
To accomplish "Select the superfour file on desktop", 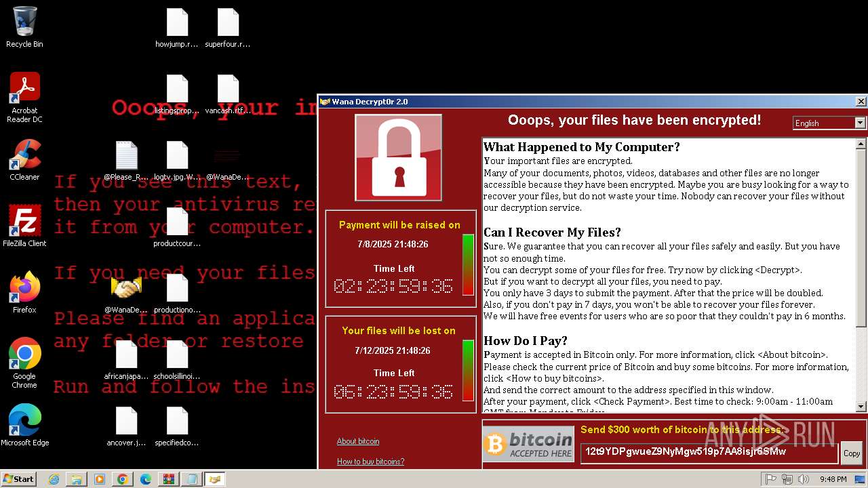I will click(228, 28).
